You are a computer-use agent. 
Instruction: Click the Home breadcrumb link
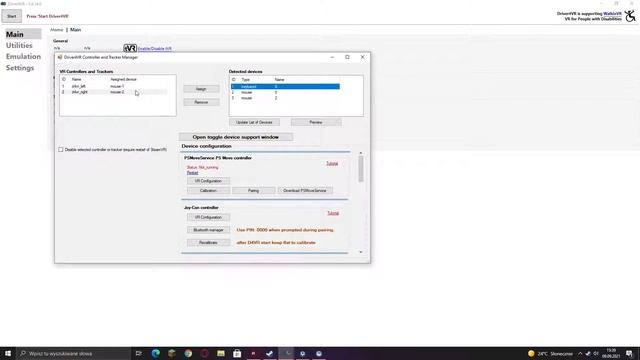[56, 30]
